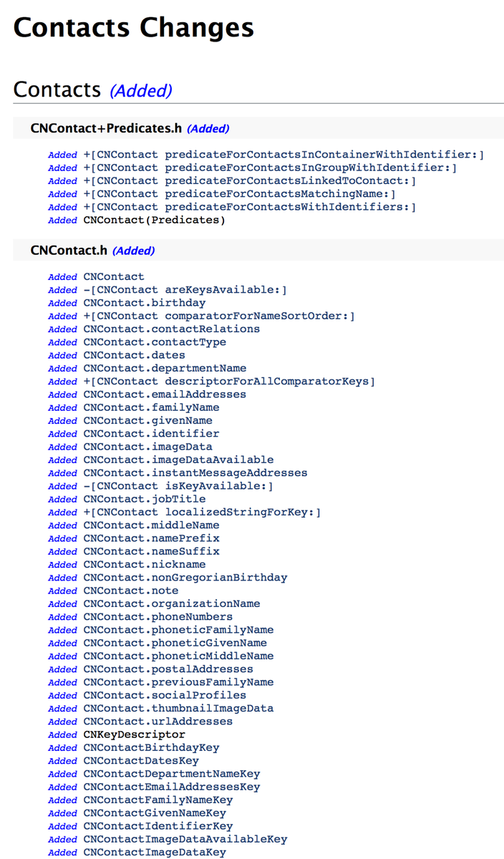504x859 pixels.
Task: Open the areKeysAvailable: method link
Action: coord(185,289)
